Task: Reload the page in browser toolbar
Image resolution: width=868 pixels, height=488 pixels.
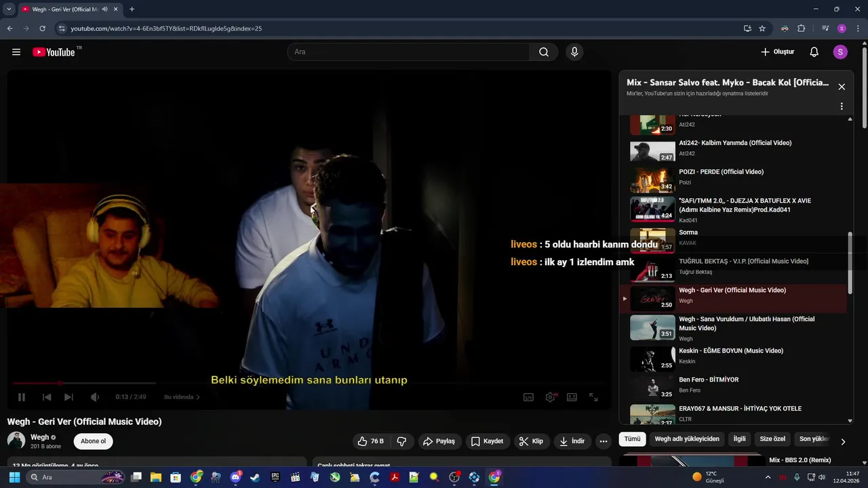Action: [x=42, y=28]
